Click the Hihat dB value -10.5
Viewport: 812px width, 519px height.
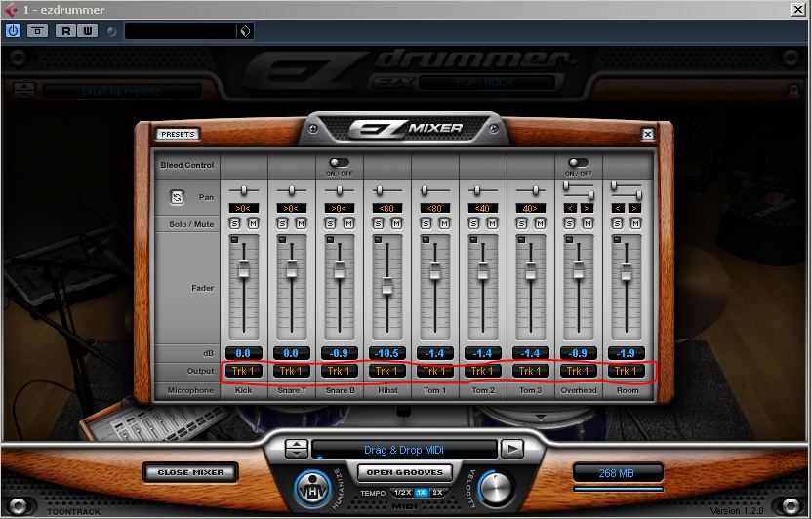coord(386,353)
